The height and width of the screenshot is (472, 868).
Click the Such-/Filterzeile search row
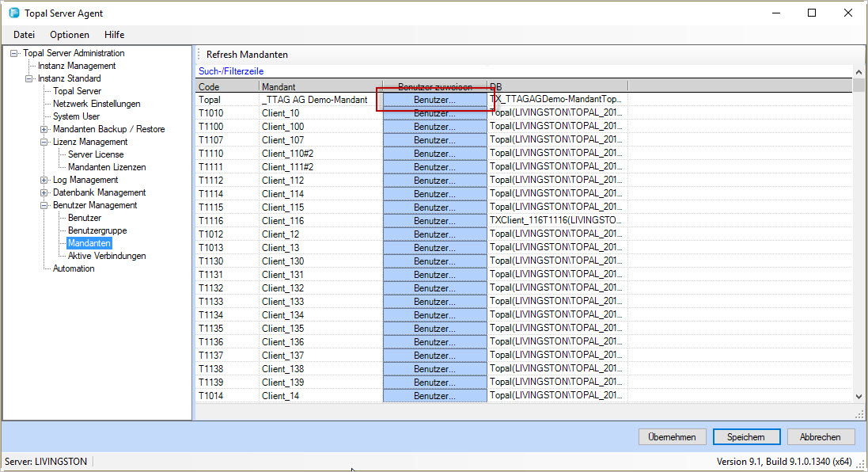coord(525,71)
